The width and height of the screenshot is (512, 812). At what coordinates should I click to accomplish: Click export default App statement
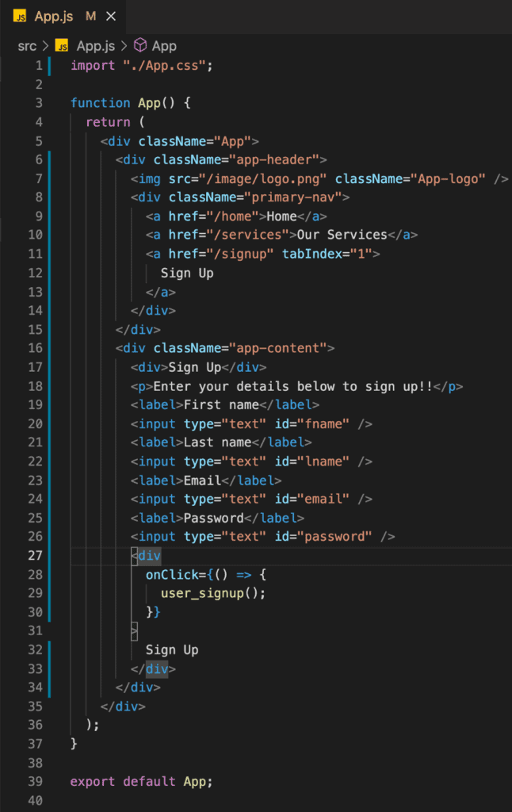click(141, 782)
